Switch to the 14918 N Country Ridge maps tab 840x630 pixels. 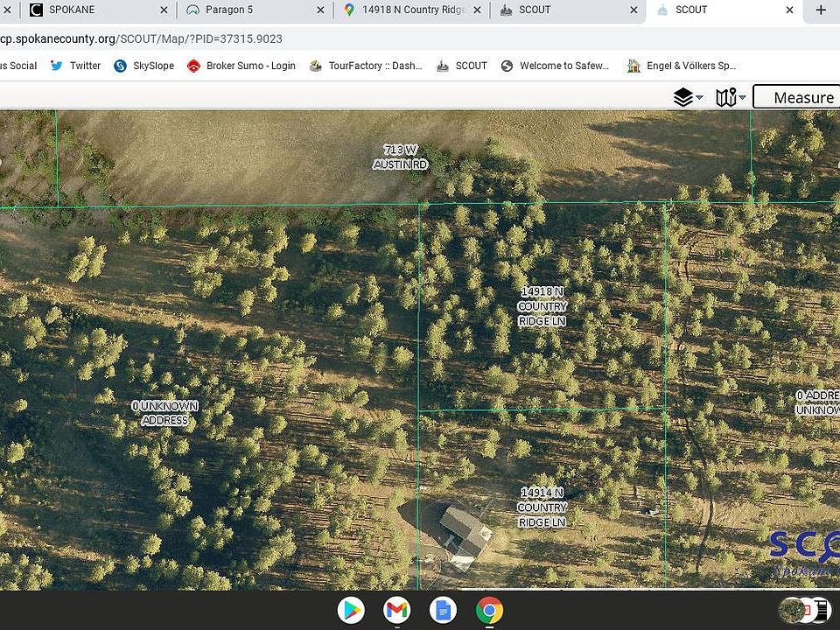411,10
